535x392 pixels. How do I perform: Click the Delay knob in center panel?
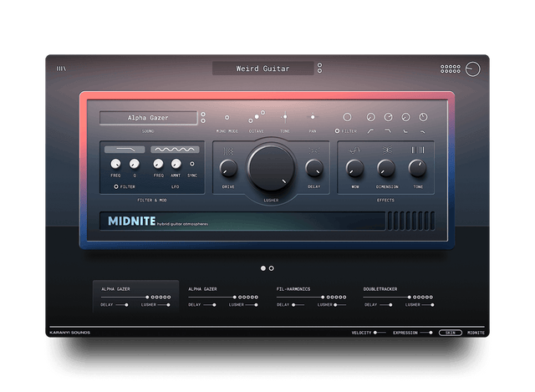(x=313, y=168)
